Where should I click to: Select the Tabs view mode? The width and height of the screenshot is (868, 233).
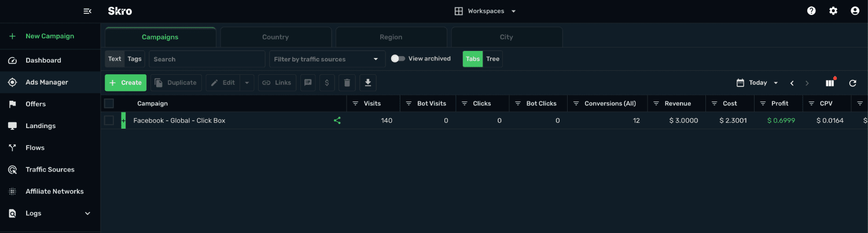click(x=473, y=59)
